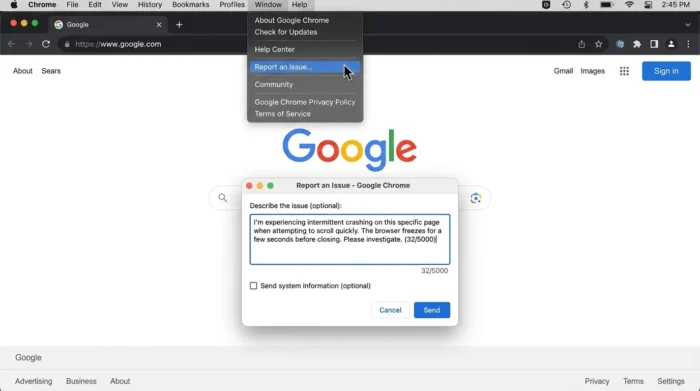Click the lock icon in the address bar
This screenshot has height=391, width=700.
67,44
